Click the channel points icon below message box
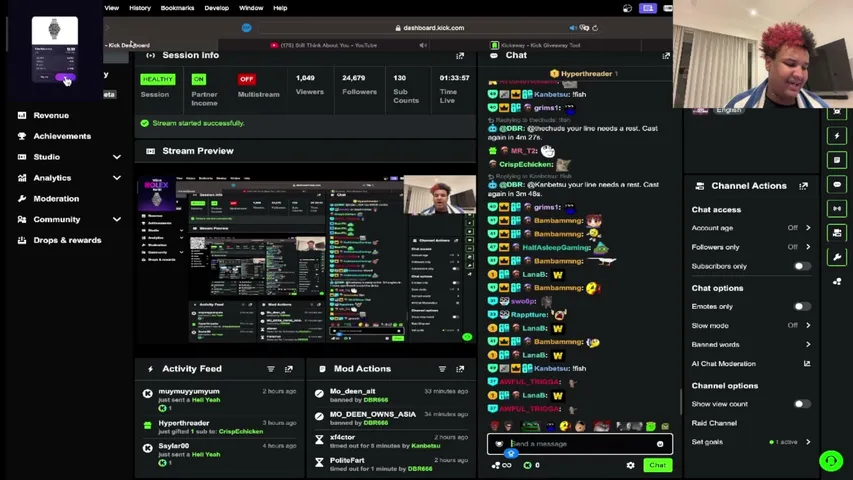 (x=501, y=465)
